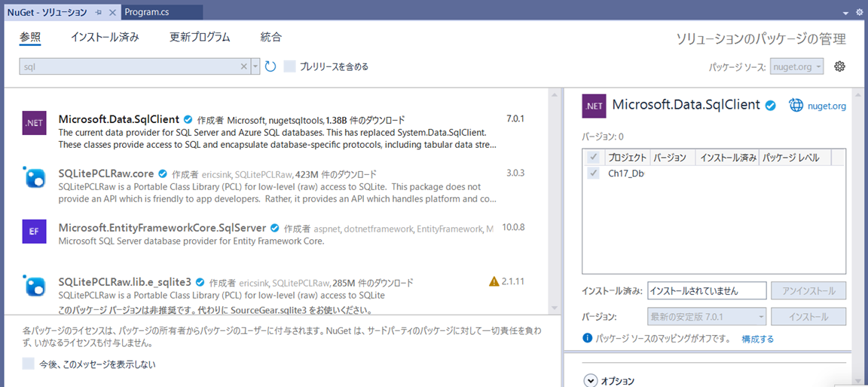Image resolution: width=868 pixels, height=387 pixels.
Task: Close the NuGet - ソリューション tab
Action: [x=112, y=12]
